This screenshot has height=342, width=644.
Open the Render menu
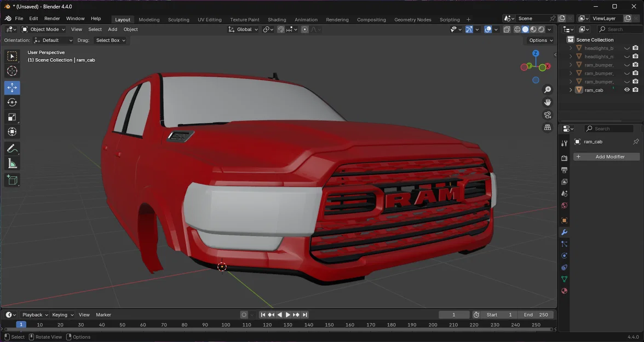52,19
